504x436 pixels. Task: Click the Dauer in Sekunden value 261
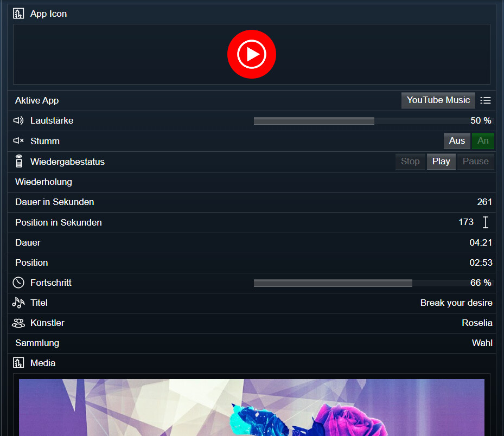pos(484,202)
